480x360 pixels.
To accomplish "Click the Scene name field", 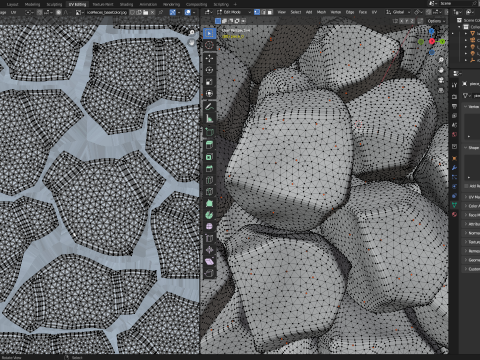I will pyautogui.click(x=454, y=3).
